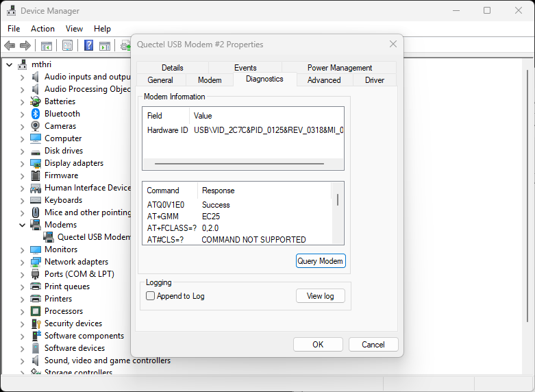The height and width of the screenshot is (392, 535).
Task: Switch to the Events tab
Action: pos(245,68)
